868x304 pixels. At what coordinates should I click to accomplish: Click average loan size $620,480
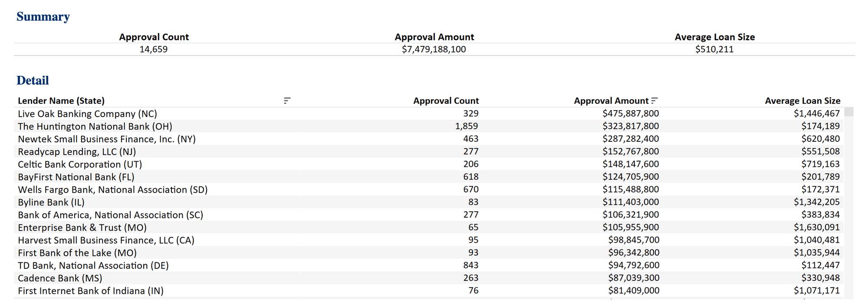[x=820, y=139]
